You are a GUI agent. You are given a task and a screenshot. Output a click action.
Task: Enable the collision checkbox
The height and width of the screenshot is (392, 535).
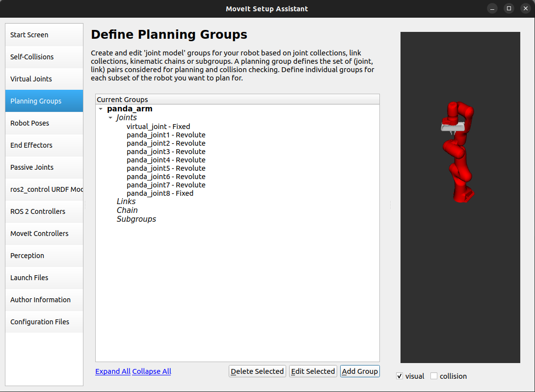tap(434, 376)
